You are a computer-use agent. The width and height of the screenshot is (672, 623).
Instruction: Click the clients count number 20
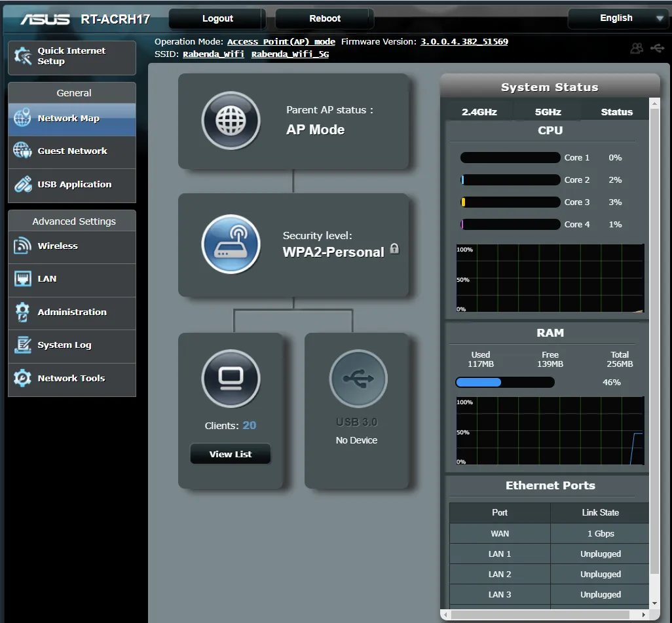click(249, 425)
